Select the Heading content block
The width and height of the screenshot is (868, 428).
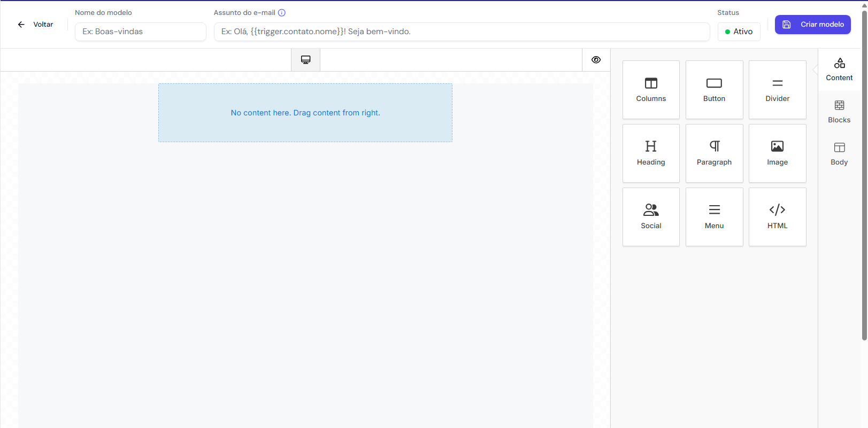coord(651,153)
